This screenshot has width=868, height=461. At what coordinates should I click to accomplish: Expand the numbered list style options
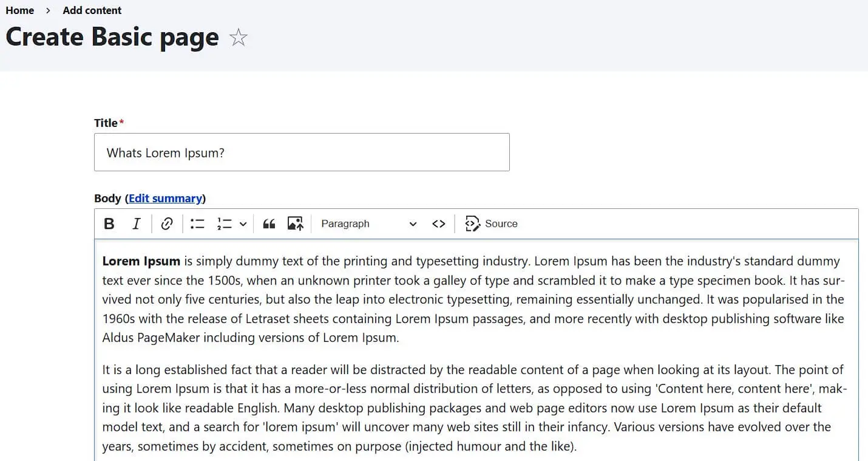244,224
